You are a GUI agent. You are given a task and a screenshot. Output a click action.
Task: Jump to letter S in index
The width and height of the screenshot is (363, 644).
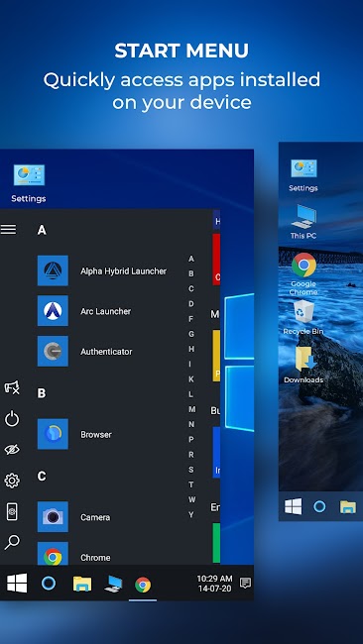point(191,470)
